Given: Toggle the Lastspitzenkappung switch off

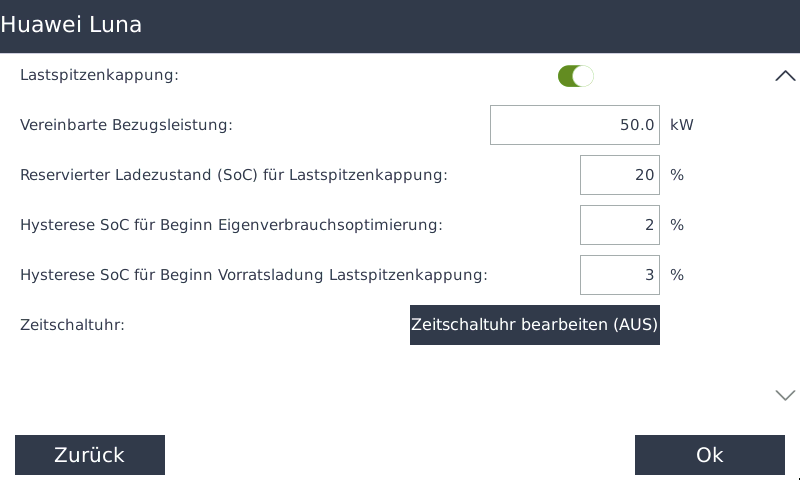Looking at the screenshot, I should (575, 76).
